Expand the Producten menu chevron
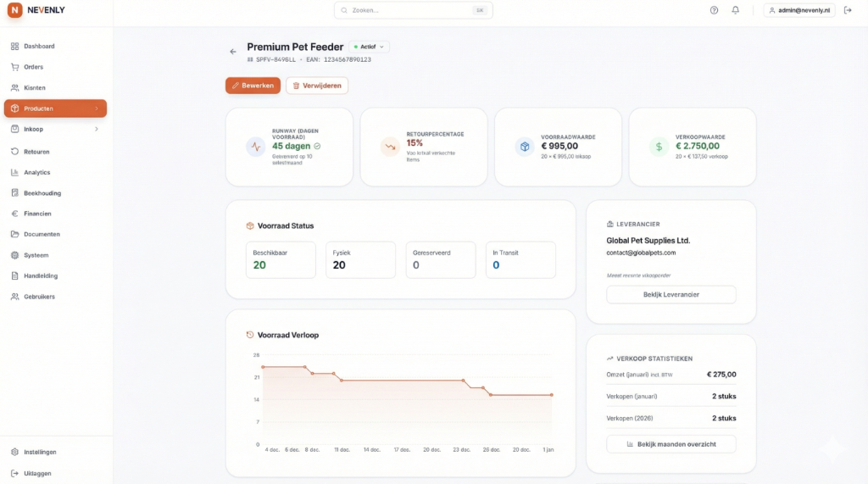The image size is (868, 484). [97, 108]
